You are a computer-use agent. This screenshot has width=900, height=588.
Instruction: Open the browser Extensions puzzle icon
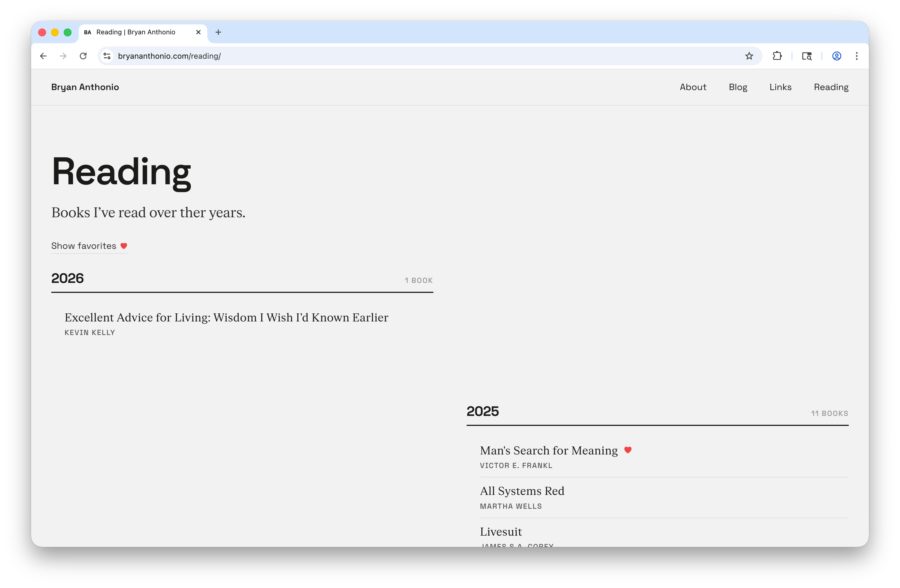coord(778,56)
